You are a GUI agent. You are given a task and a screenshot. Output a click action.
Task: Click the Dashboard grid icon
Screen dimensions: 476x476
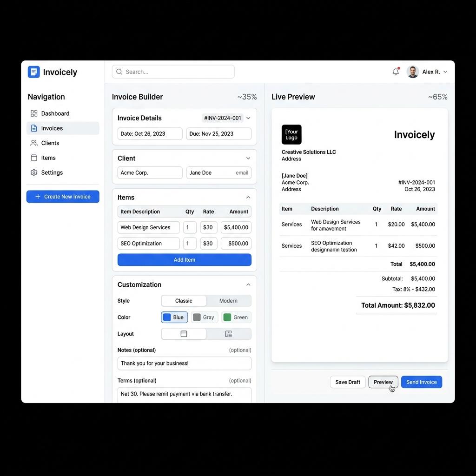34,113
